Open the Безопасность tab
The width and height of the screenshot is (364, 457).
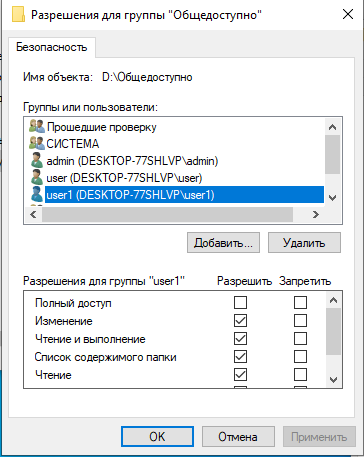[52, 47]
